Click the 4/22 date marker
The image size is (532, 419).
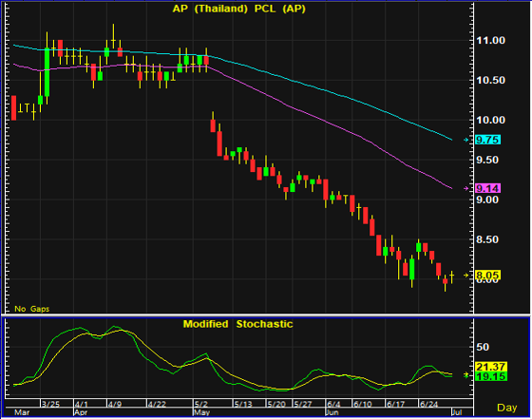pos(157,404)
